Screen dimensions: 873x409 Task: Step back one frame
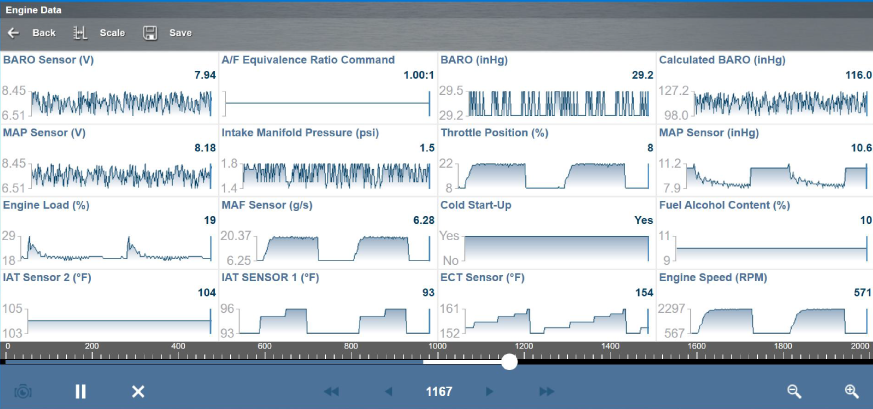pyautogui.click(x=389, y=392)
